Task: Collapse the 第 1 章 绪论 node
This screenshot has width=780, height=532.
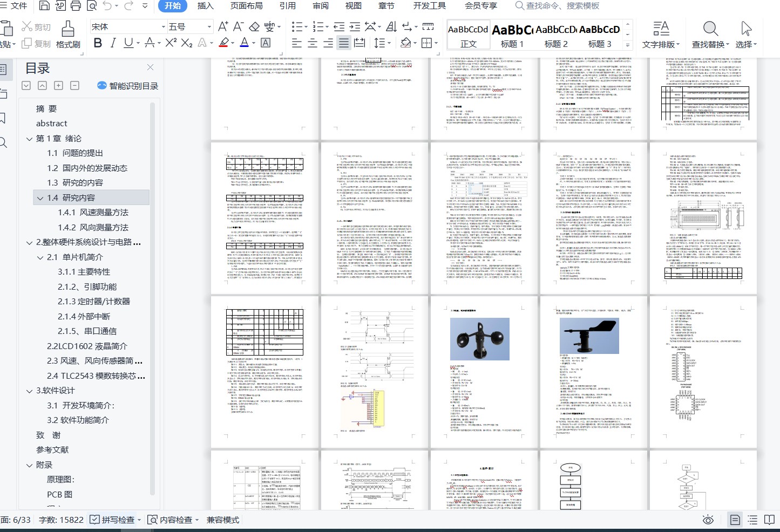Action: [29, 139]
